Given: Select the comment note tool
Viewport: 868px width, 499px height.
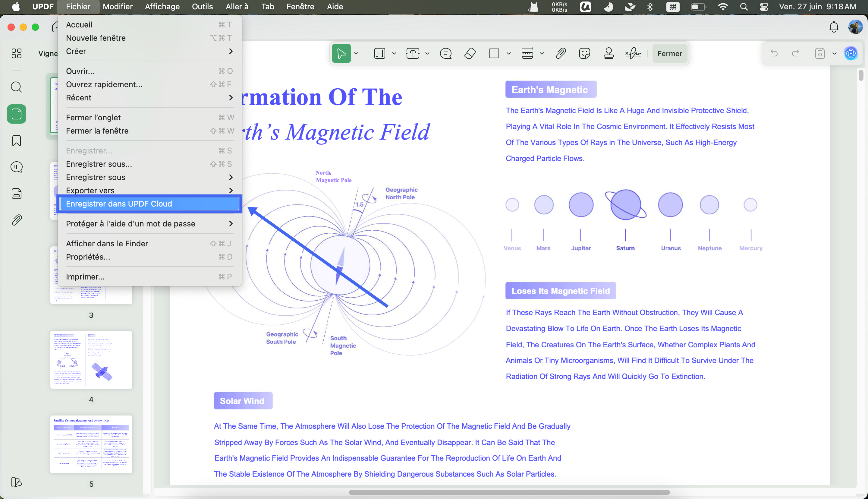Looking at the screenshot, I should point(446,53).
